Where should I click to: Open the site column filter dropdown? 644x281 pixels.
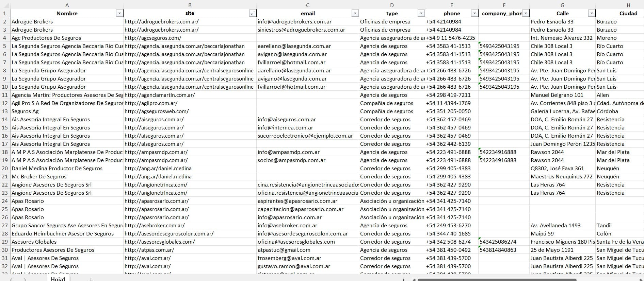(x=252, y=13)
